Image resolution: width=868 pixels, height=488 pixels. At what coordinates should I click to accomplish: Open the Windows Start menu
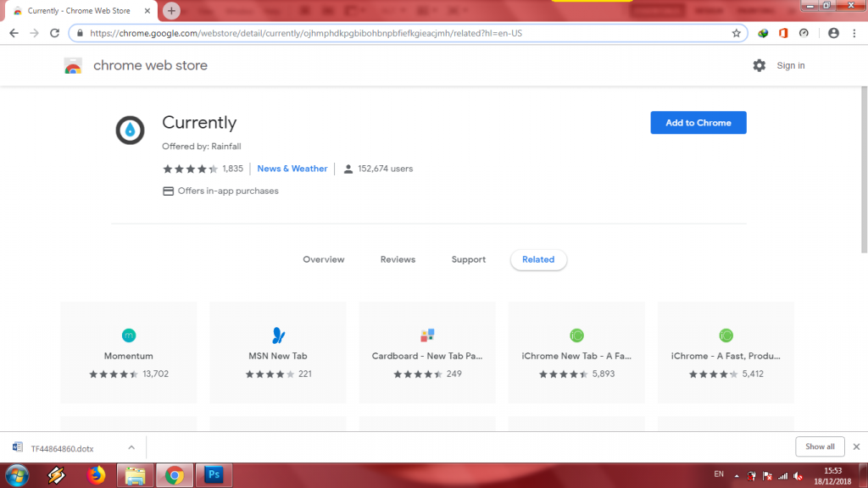tap(17, 476)
